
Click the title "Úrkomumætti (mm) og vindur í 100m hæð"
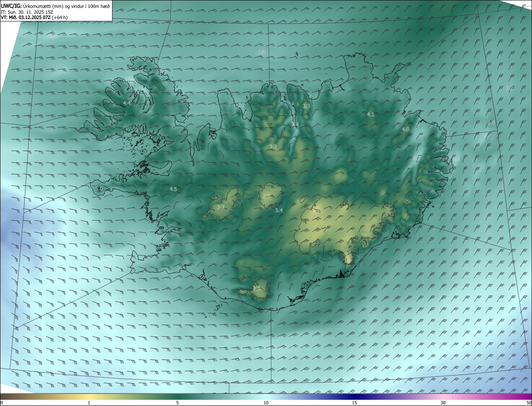(66, 6)
